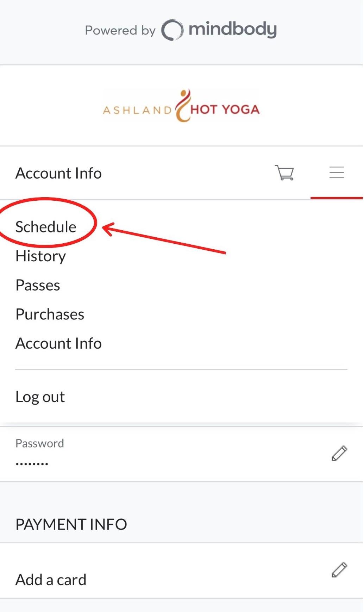This screenshot has height=612, width=364.
Task: View Purchases from the menu
Action: pos(50,314)
